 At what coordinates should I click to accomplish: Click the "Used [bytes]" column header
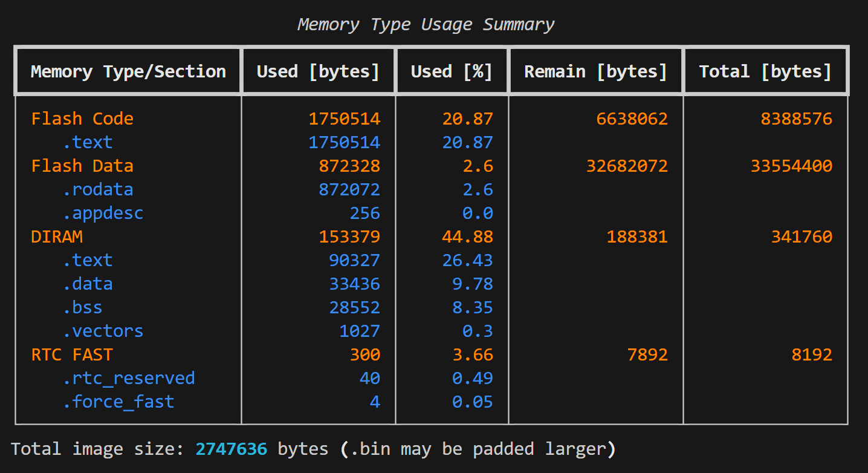pos(319,71)
